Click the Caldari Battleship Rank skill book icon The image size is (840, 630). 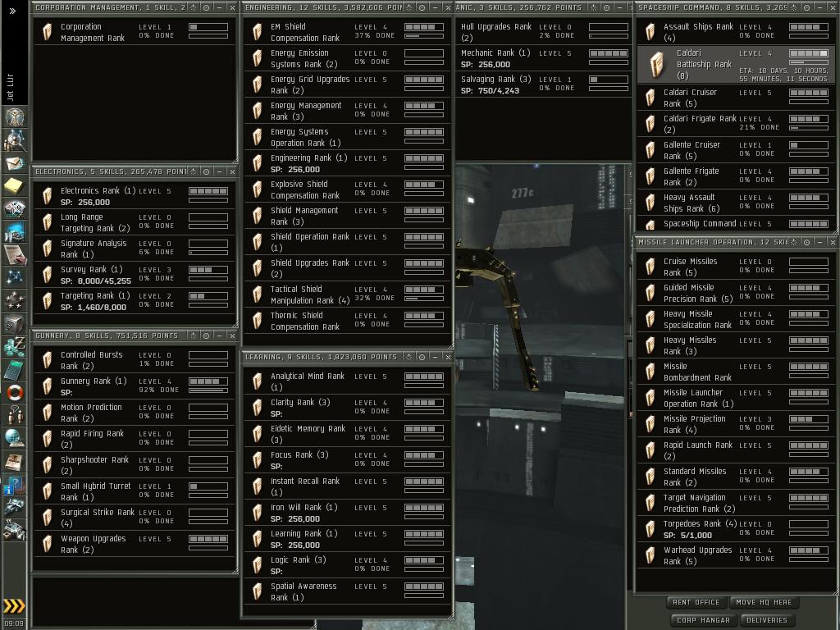[657, 64]
